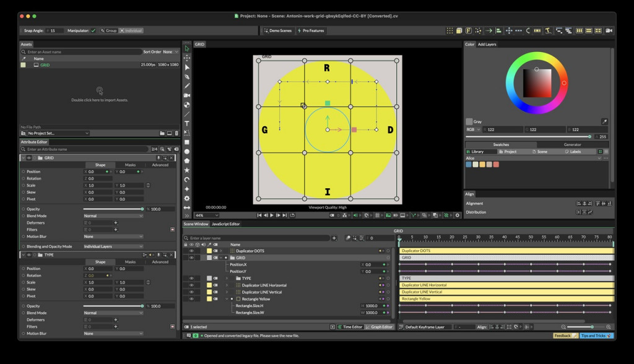Switch to the JavaScript Editor tab

point(225,224)
